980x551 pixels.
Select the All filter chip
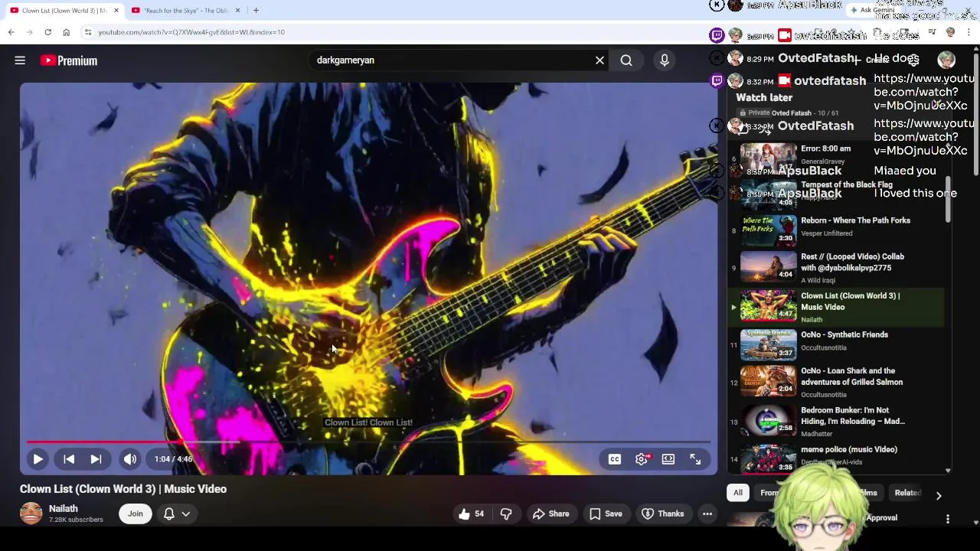[738, 493]
